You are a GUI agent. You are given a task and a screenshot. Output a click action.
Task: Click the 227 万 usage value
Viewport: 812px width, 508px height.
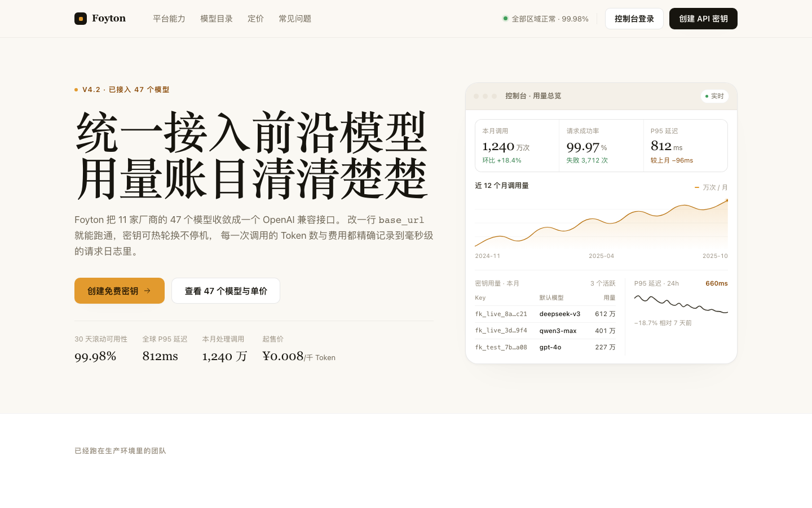pyautogui.click(x=605, y=347)
